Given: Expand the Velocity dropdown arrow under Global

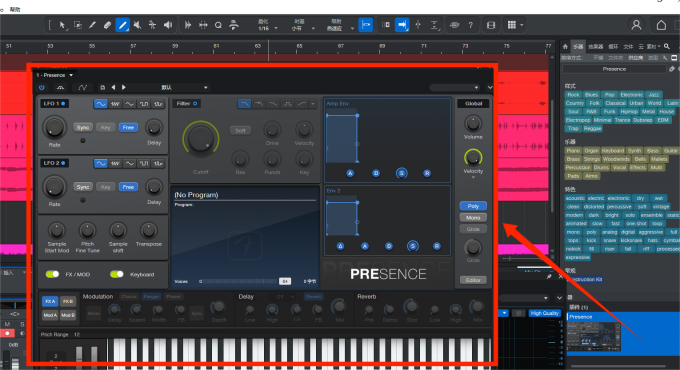Looking at the screenshot, I should point(473,177).
